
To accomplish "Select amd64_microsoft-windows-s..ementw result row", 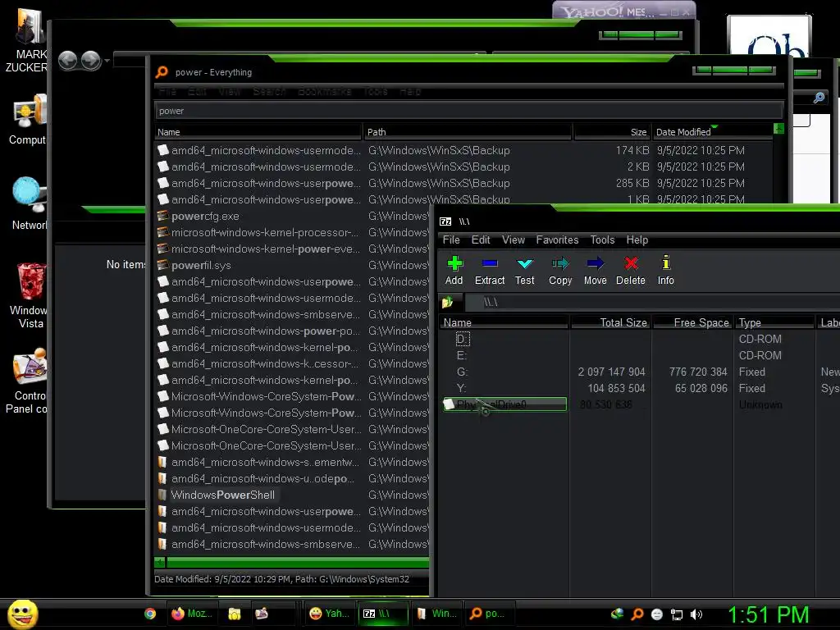I will point(265,463).
